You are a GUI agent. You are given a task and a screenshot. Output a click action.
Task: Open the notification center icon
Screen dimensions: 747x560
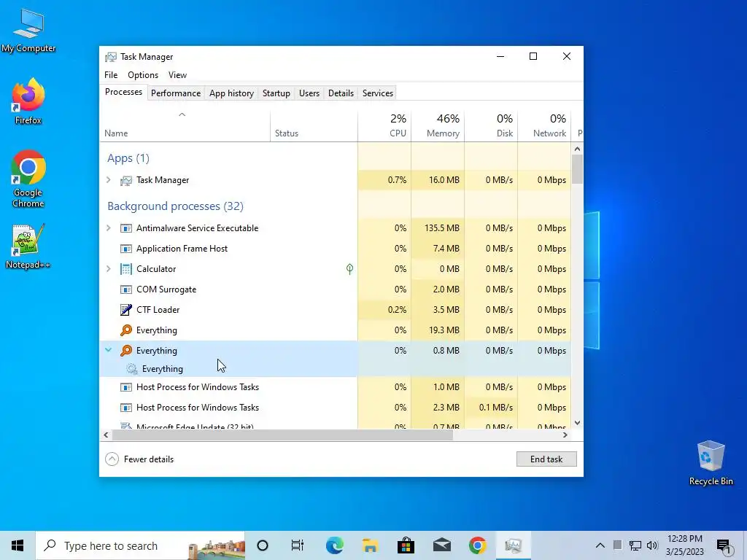(724, 546)
